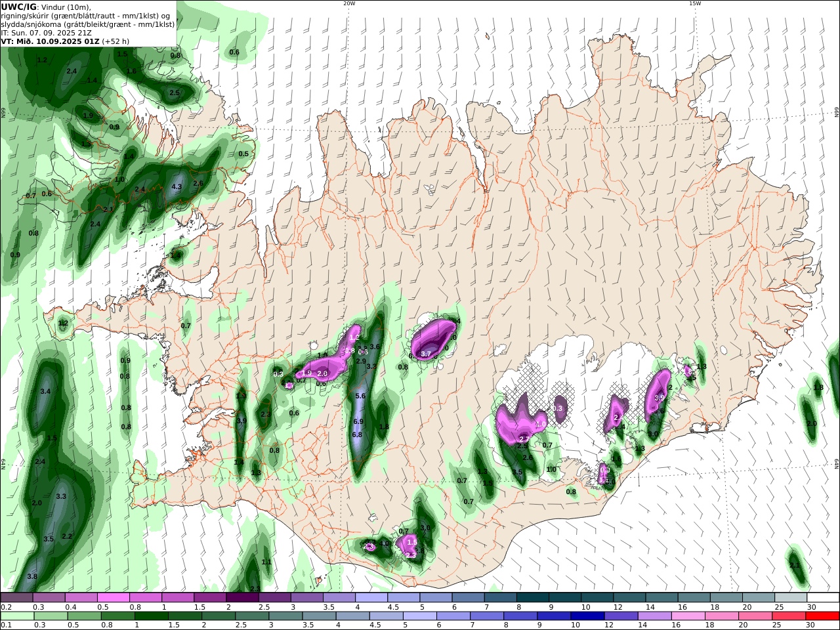Screen dimensions: 840x630
Task: Click the '3.8' precipitation value
Action: coord(32,576)
